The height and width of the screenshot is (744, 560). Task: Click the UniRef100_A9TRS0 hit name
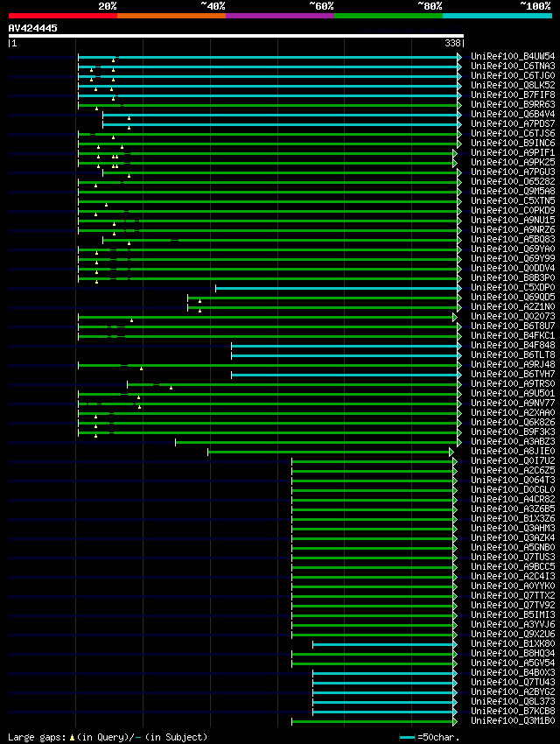coord(513,384)
